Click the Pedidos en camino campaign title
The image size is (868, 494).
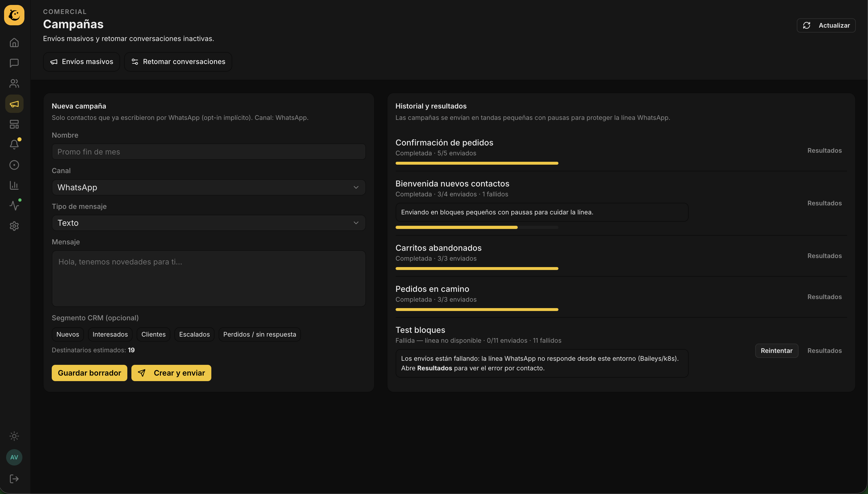tap(433, 289)
